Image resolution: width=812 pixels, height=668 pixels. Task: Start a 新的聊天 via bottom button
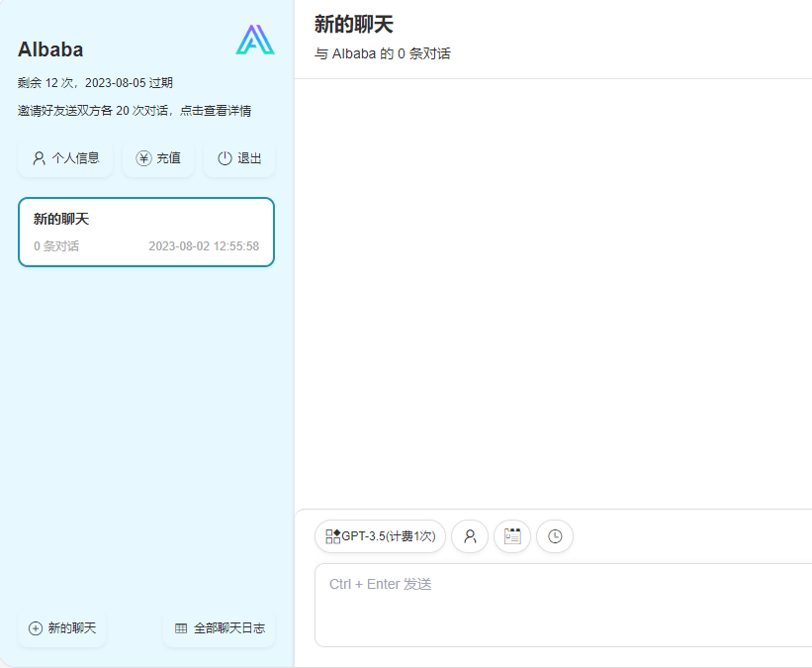coord(62,628)
